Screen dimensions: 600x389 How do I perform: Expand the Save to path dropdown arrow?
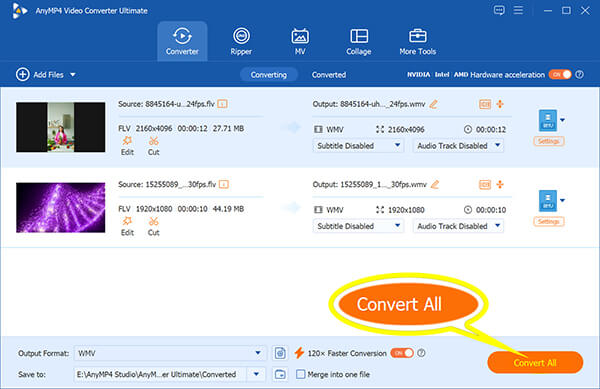256,374
